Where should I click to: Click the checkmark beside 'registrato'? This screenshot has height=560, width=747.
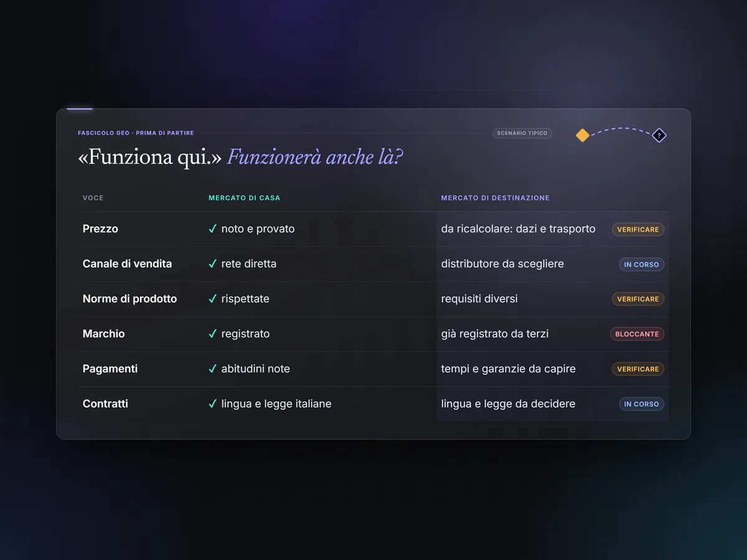tap(213, 334)
